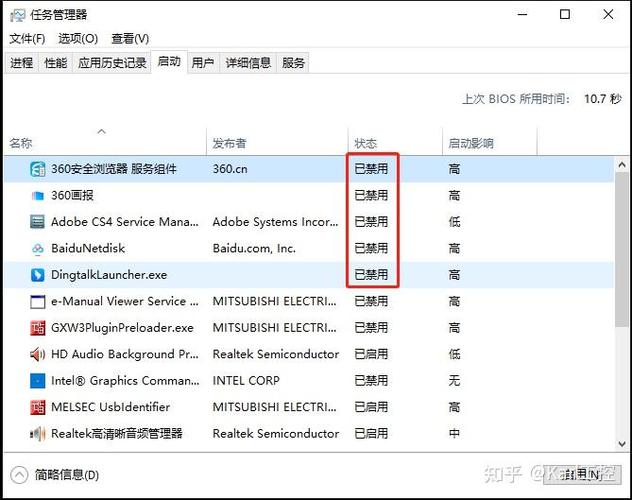Click the BaiduNetdisk cloud icon
Image resolution: width=632 pixels, height=500 pixels.
point(37,249)
